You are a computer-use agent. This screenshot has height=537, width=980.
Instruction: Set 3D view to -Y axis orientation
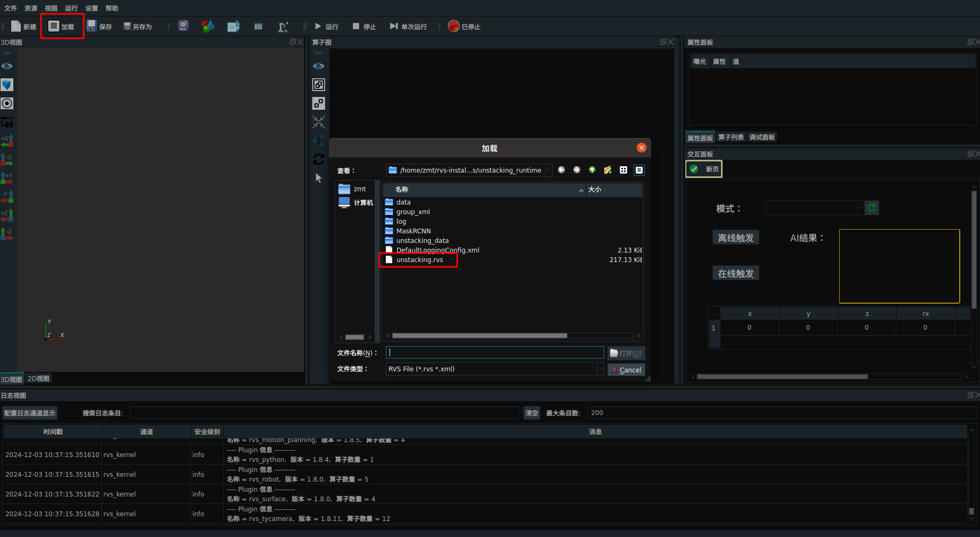(x=7, y=197)
